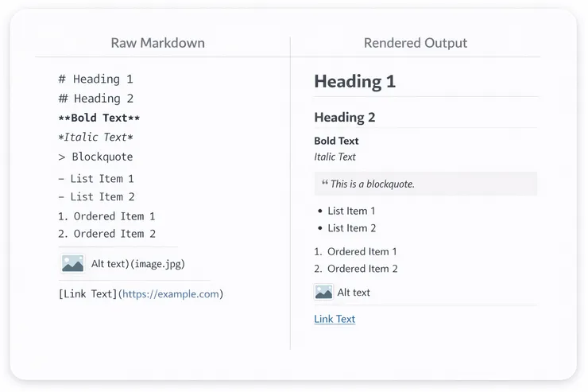
Task: Click the raw "# Heading 1" line
Action: 95,80
